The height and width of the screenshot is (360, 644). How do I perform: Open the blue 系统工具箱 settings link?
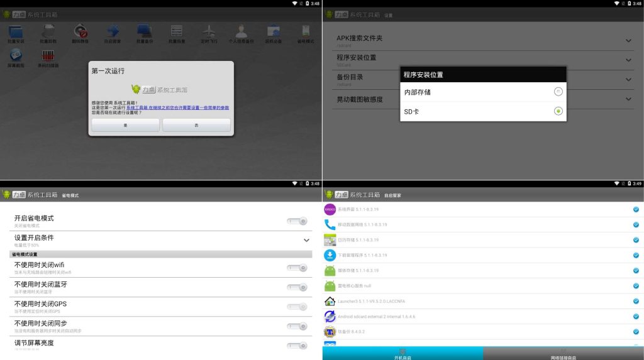(x=177, y=107)
